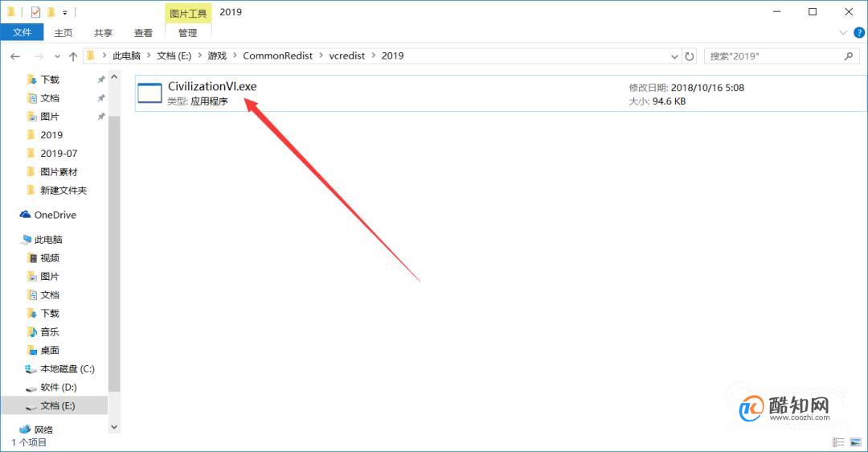Click the OneDrive cloud icon

25,215
